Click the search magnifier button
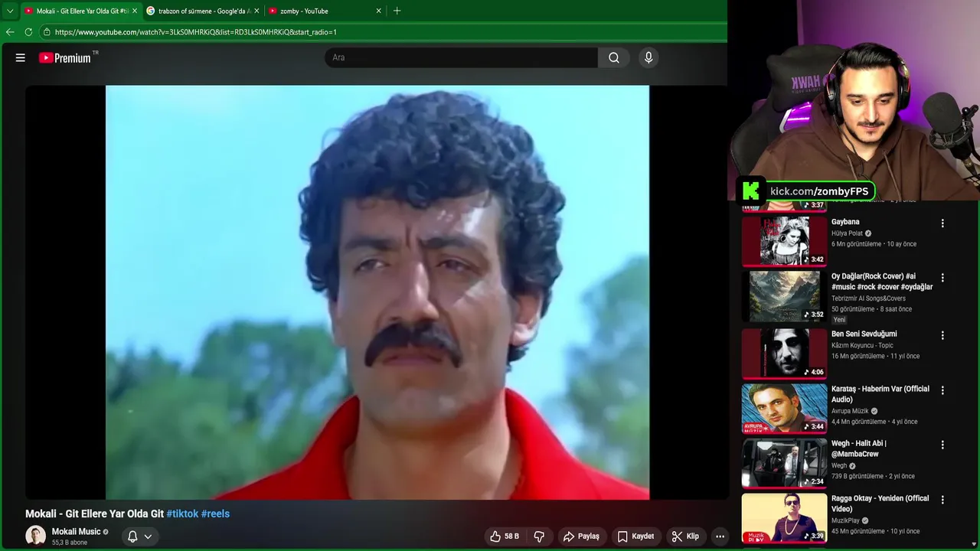Viewport: 980px width, 551px height. click(x=614, y=57)
